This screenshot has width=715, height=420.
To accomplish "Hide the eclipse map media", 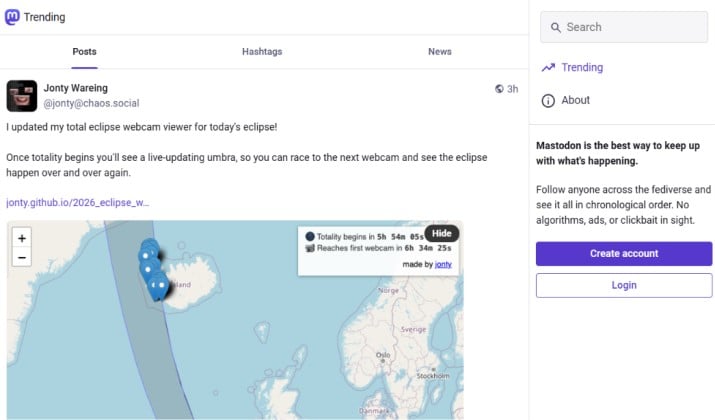I will (x=441, y=233).
